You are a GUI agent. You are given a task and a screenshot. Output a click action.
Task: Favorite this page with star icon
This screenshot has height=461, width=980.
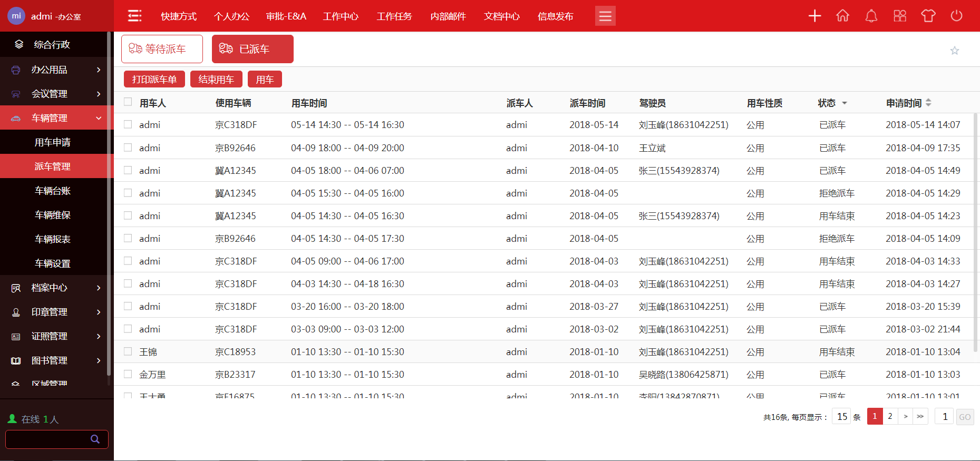[954, 51]
